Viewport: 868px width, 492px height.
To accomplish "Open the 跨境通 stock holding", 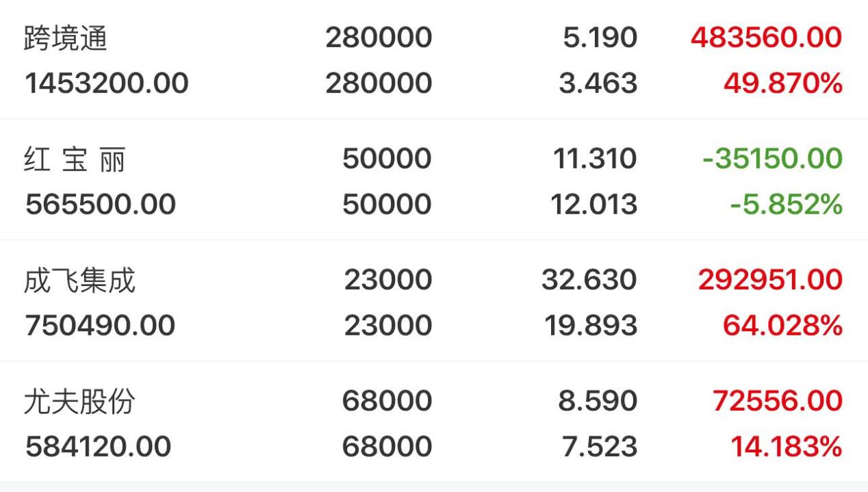I will [x=434, y=60].
